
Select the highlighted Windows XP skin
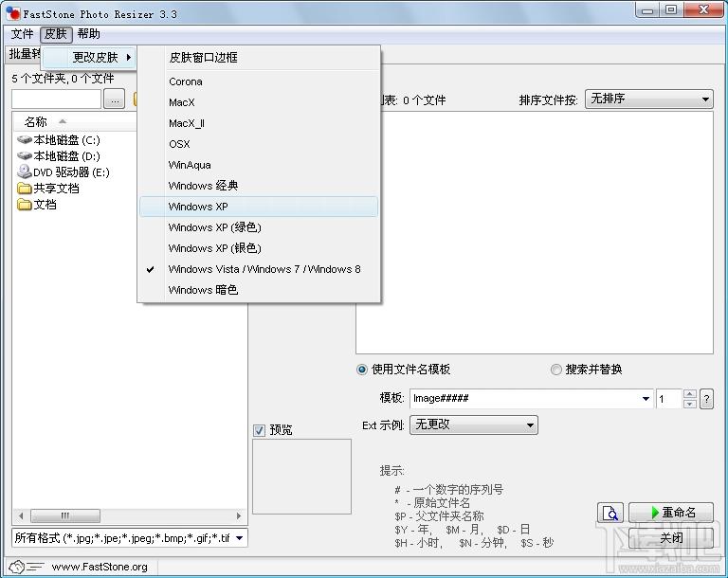click(x=259, y=207)
